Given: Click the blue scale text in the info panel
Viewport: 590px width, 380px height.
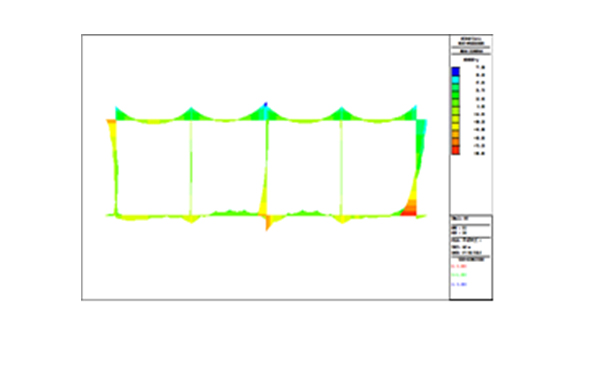Looking at the screenshot, I should [459, 284].
